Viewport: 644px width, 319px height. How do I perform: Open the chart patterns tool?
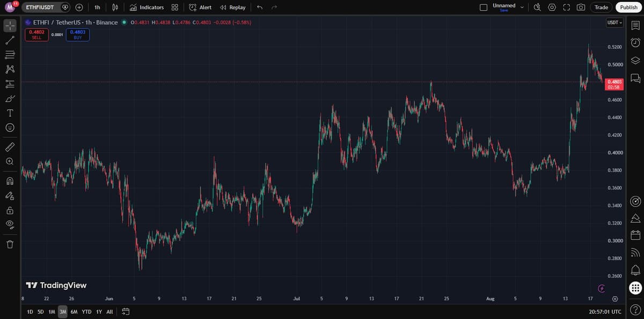pos(10,69)
